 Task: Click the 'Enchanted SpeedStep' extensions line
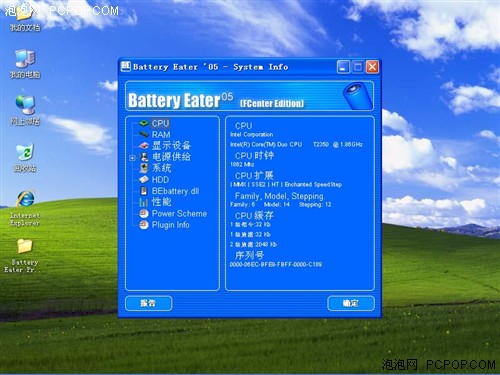coord(286,184)
